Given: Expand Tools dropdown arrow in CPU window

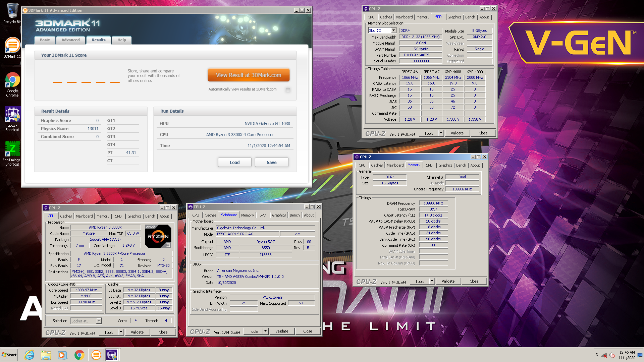Looking at the screenshot, I should [121, 332].
